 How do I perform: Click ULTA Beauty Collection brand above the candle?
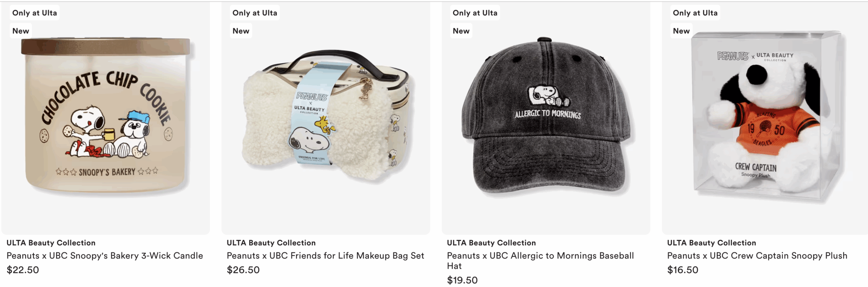51,243
